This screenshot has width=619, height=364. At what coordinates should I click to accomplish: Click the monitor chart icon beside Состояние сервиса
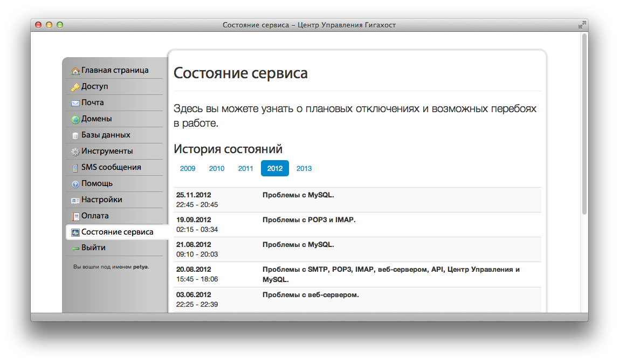click(x=75, y=232)
